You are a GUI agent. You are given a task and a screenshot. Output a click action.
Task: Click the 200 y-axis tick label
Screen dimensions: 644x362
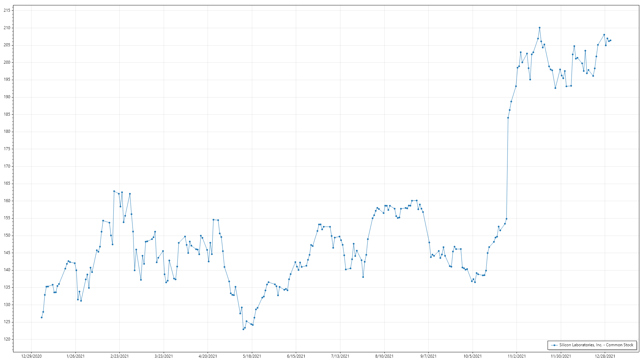point(7,62)
